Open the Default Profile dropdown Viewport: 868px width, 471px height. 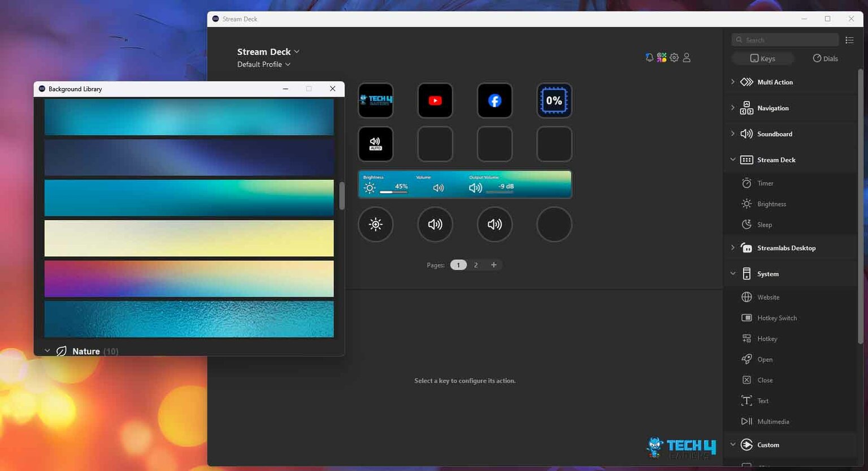[x=264, y=64]
